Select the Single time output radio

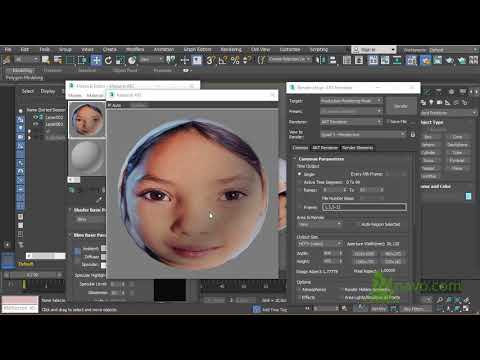coord(299,174)
